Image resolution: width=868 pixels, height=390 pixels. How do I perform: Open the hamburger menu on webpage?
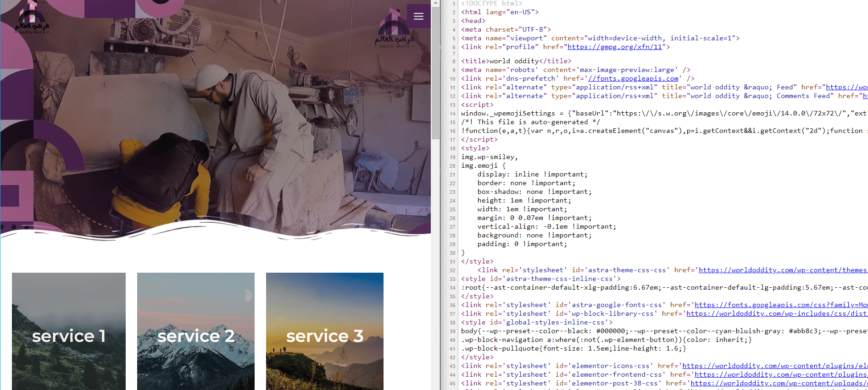coord(418,16)
